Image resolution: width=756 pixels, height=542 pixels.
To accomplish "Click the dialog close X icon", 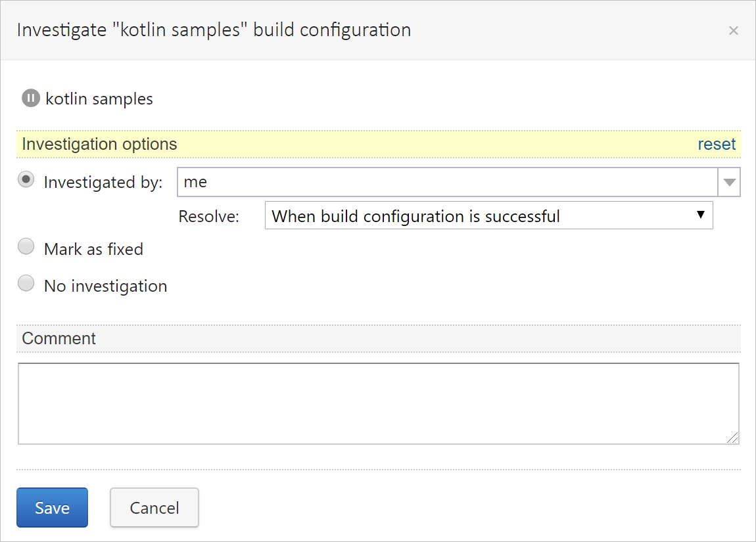I will pyautogui.click(x=734, y=30).
